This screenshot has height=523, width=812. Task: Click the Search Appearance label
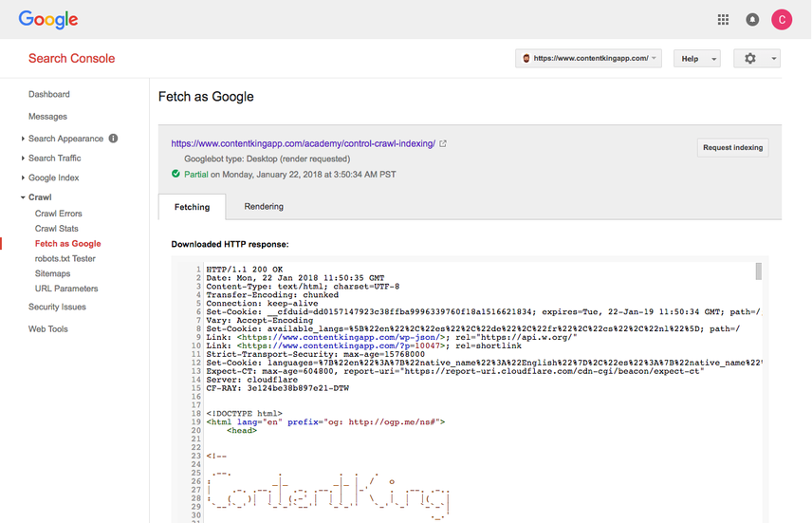tap(65, 139)
